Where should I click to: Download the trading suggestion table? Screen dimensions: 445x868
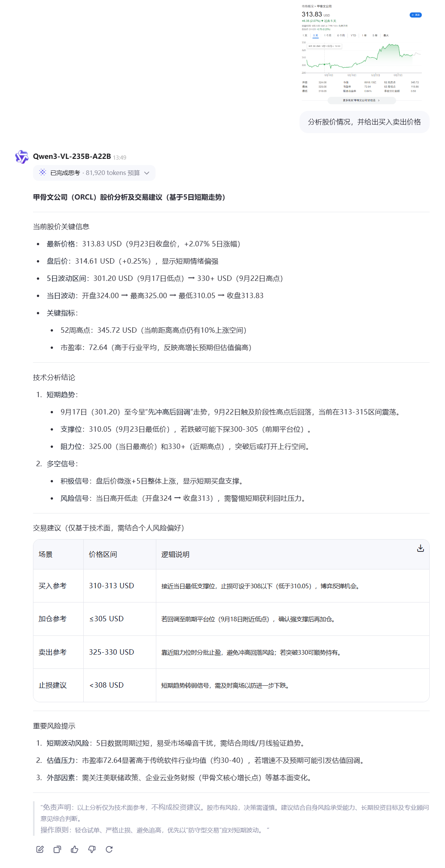click(x=420, y=548)
